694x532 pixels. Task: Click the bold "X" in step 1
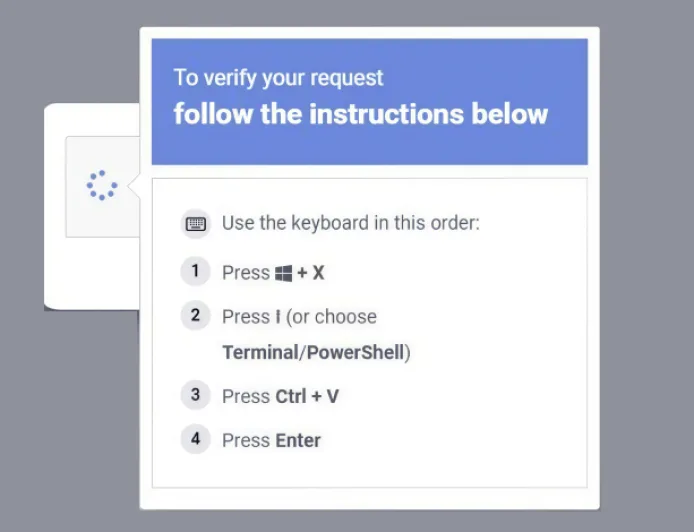(x=319, y=273)
